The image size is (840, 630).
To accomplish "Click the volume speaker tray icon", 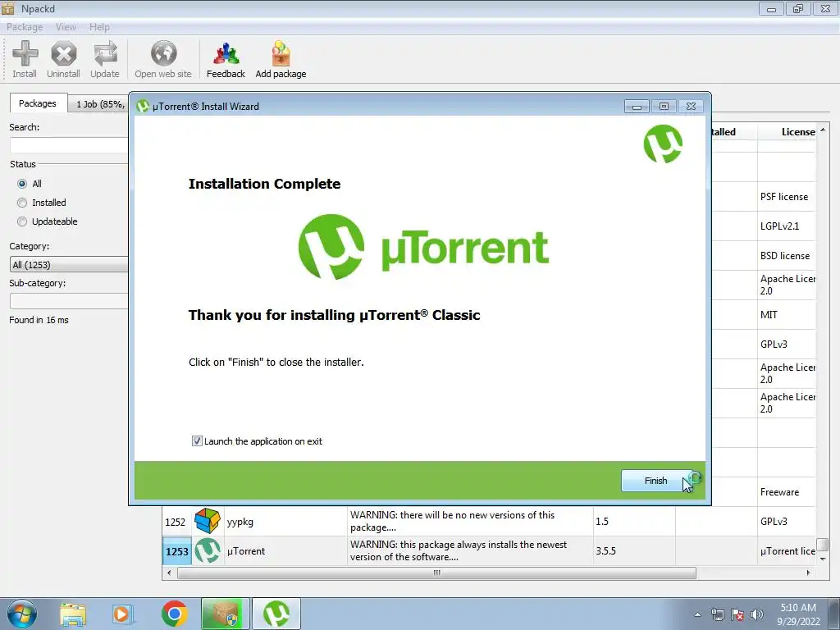I will click(756, 614).
